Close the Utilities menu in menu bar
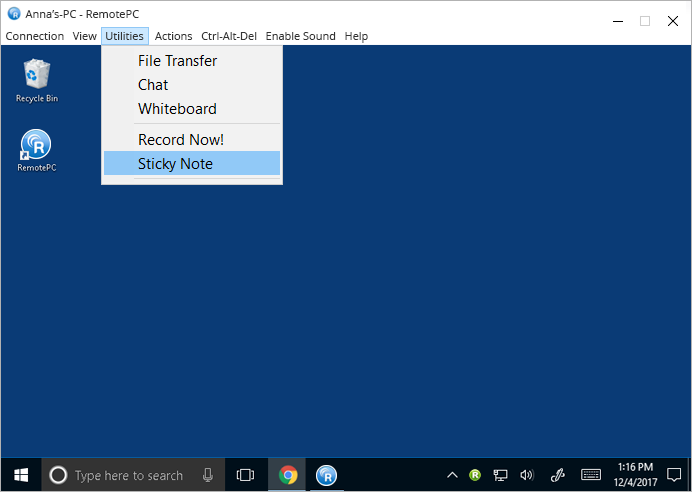This screenshot has height=492, width=692. coord(124,36)
